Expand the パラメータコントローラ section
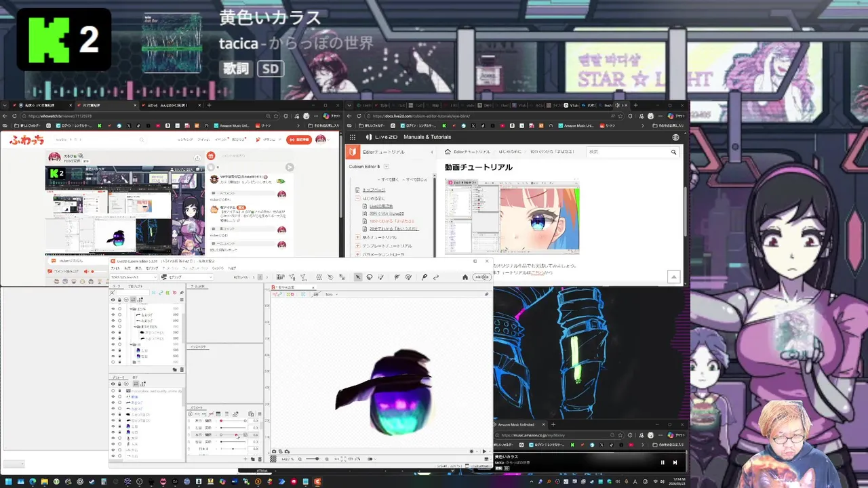Image resolution: width=868 pixels, height=488 pixels. (357, 254)
